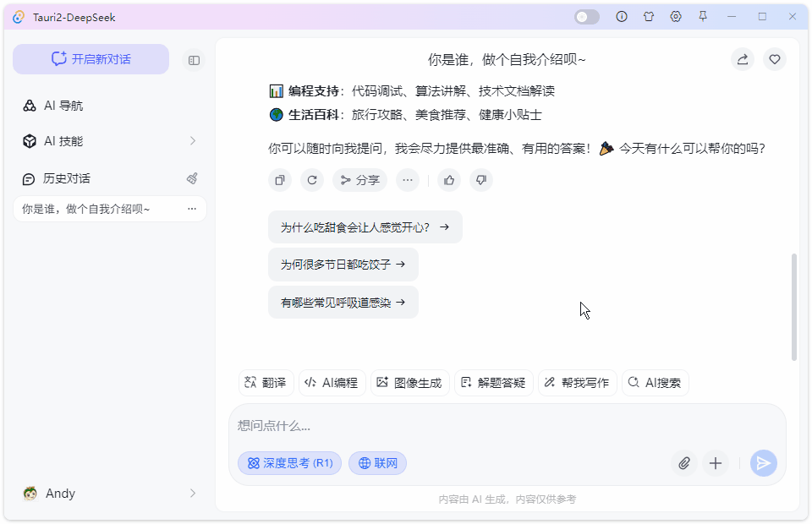This screenshot has width=812, height=524.
Task: Regenerate the assistant's response
Action: pos(311,180)
